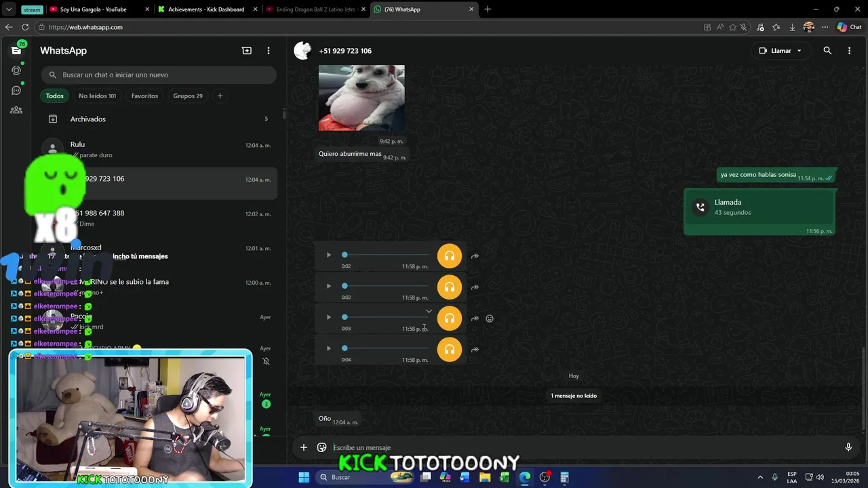The width and height of the screenshot is (868, 488).
Task: Open the Rulu chat
Action: (x=159, y=149)
